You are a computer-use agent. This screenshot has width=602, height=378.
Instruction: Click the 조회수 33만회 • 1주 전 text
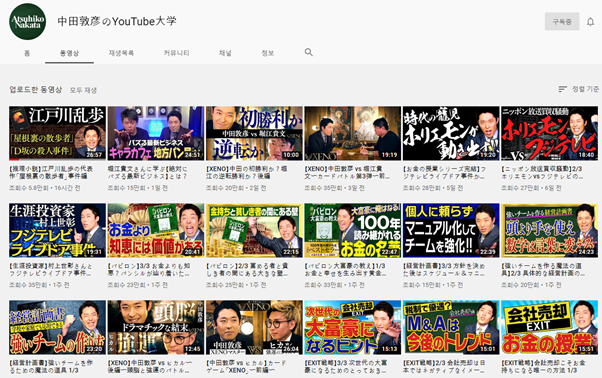pyautogui.click(x=334, y=285)
